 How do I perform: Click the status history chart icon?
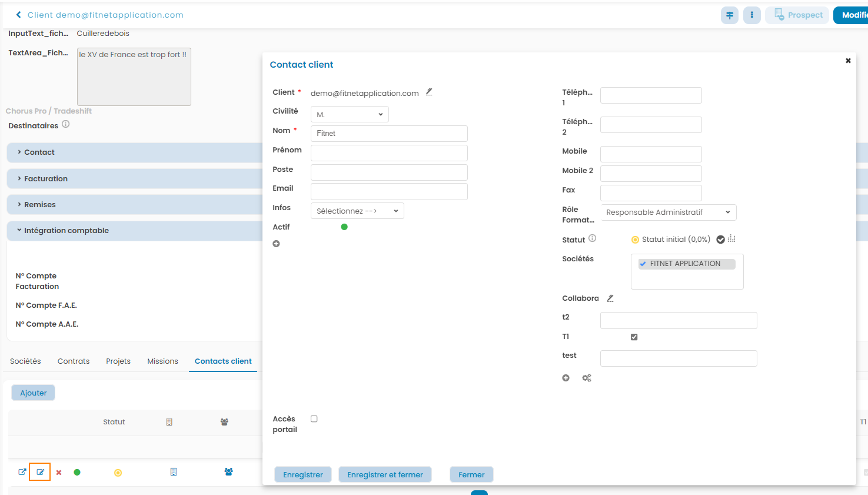[731, 239]
